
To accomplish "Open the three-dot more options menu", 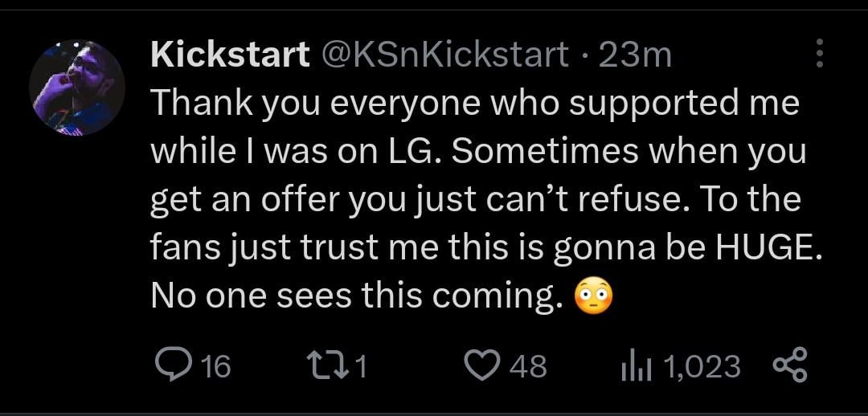I will tap(820, 54).
